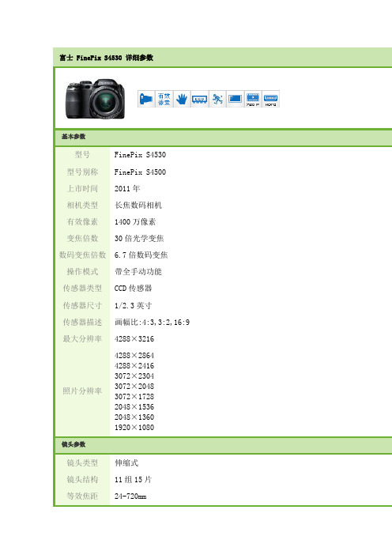Viewport: 392px width, 555px height.
Task: Click the value CCD 传感器
Action: pyautogui.click(x=134, y=289)
